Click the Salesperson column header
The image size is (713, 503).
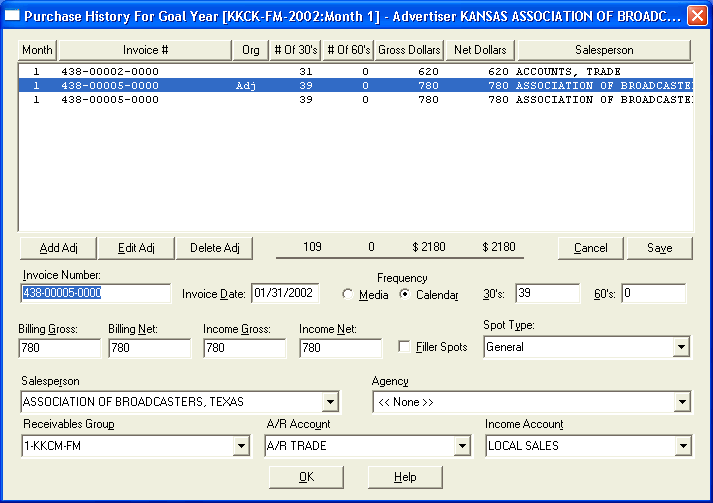point(604,50)
